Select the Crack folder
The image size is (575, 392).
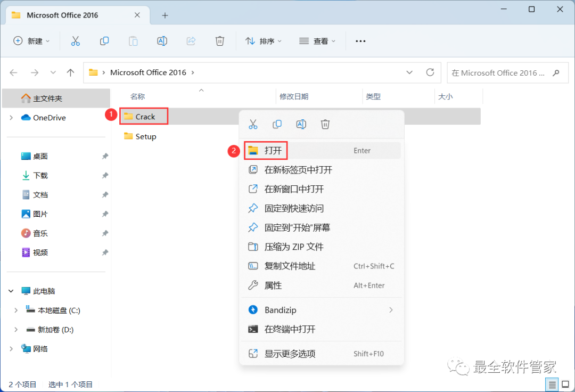[x=145, y=117]
